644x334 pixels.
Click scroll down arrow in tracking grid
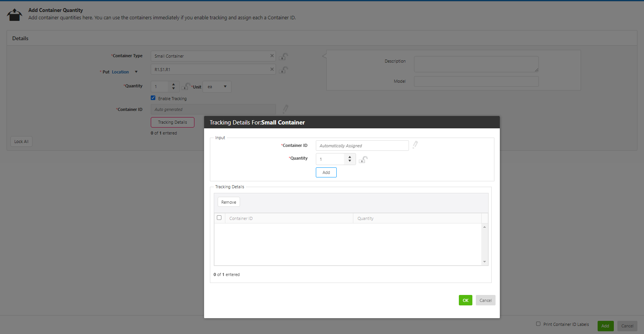pyautogui.click(x=484, y=262)
